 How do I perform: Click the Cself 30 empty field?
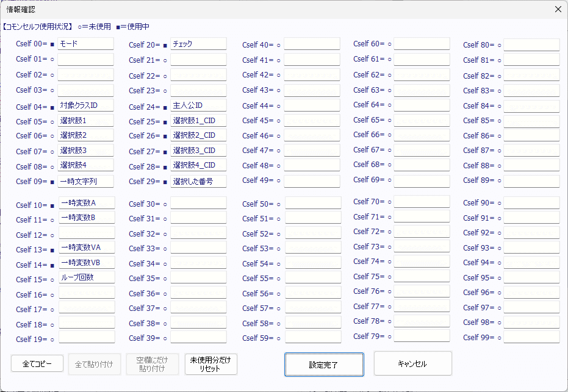198,202
